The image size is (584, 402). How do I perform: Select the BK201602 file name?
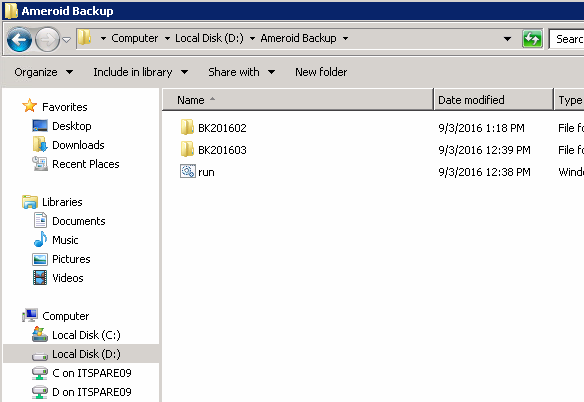(222, 128)
